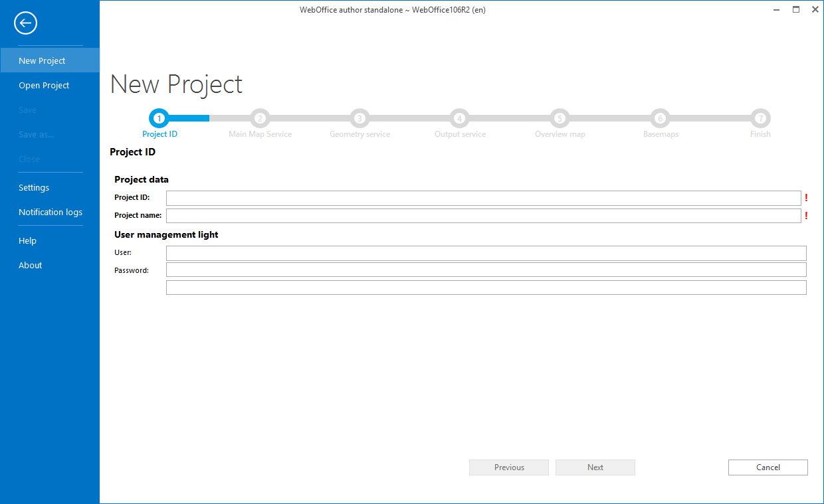Click red warning mark beside Project ID
The height and width of the screenshot is (504, 824).
point(806,197)
